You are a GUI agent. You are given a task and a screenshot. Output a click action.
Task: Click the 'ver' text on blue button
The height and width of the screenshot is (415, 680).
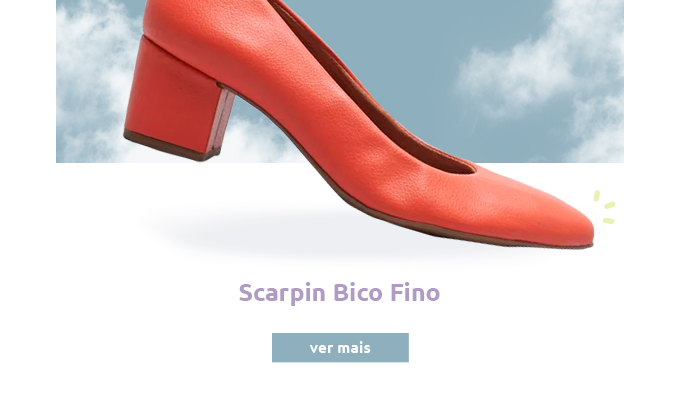(318, 348)
